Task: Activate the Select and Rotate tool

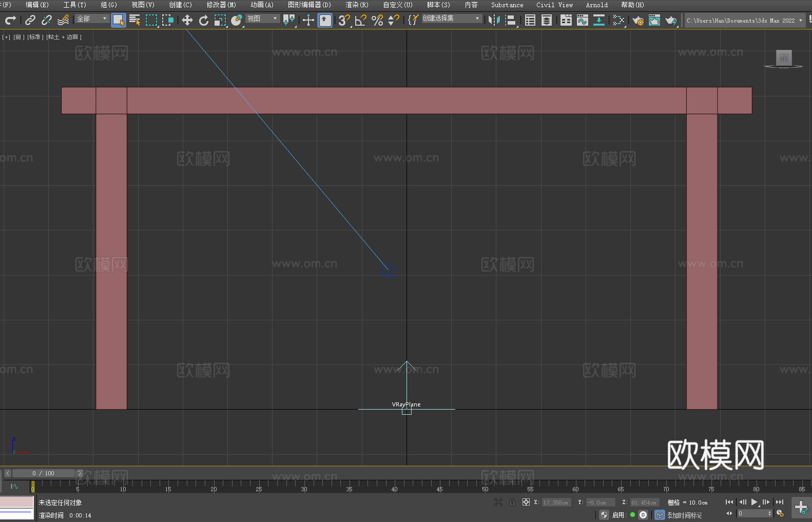Action: click(204, 20)
